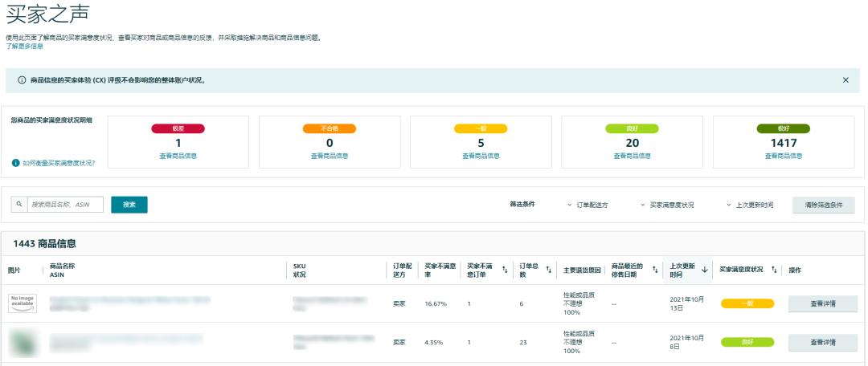Click the orange 不合格 status badge
This screenshot has width=868, height=366.
click(x=330, y=128)
